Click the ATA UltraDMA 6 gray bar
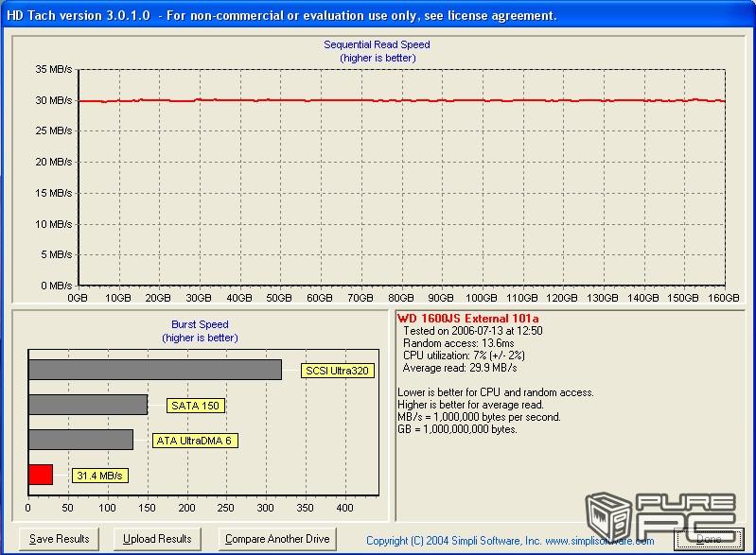 (80, 440)
